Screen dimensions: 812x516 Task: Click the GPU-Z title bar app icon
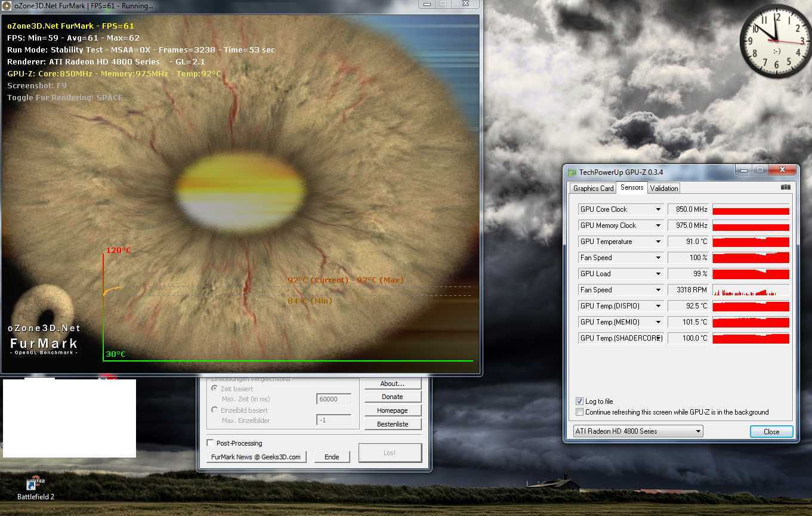[x=572, y=172]
